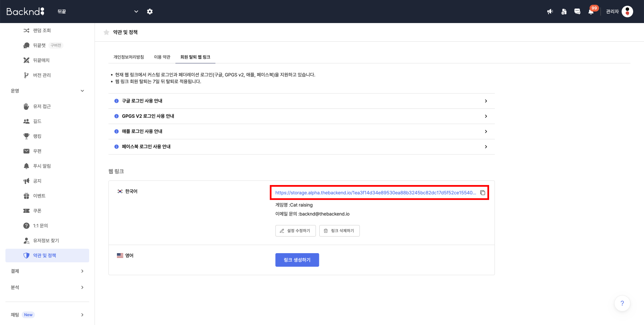Image resolution: width=644 pixels, height=325 pixels.
Task: Open the chat bubble icon in header
Action: tap(577, 12)
